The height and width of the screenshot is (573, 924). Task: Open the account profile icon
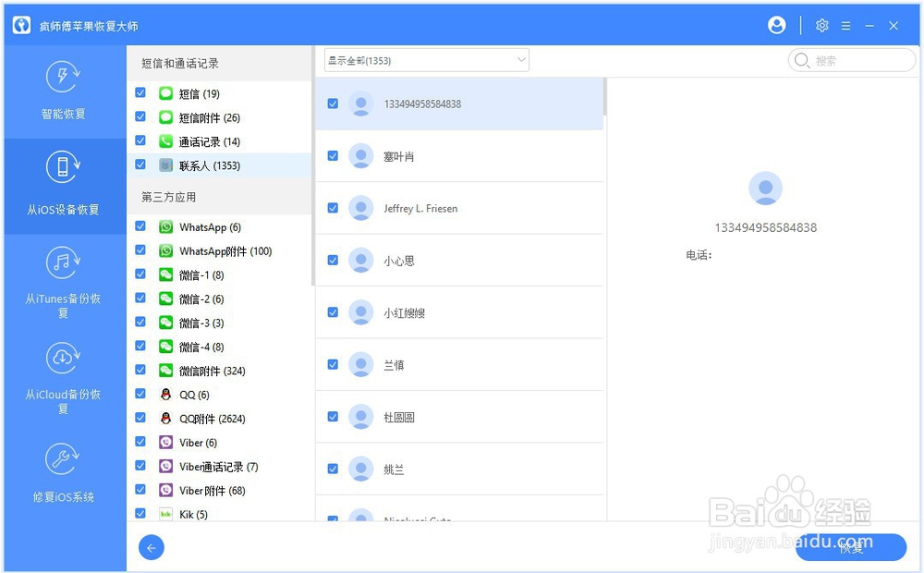coord(776,26)
